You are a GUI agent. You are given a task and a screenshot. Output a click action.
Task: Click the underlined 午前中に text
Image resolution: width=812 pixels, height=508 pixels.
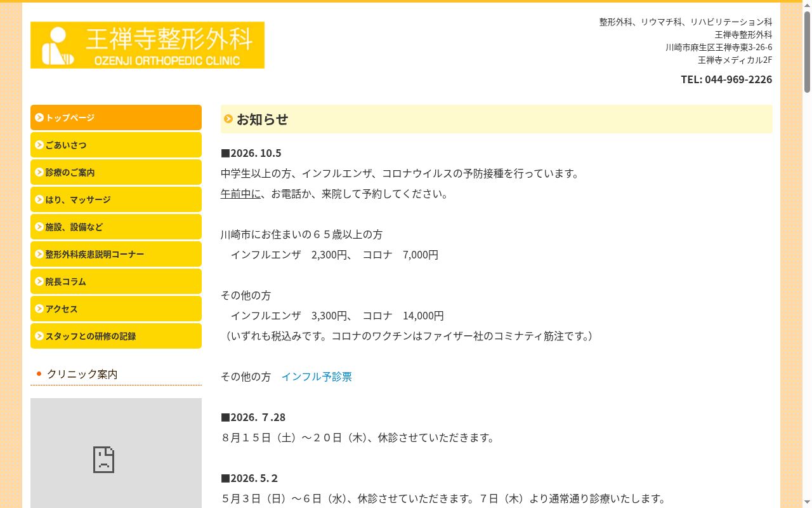(241, 194)
